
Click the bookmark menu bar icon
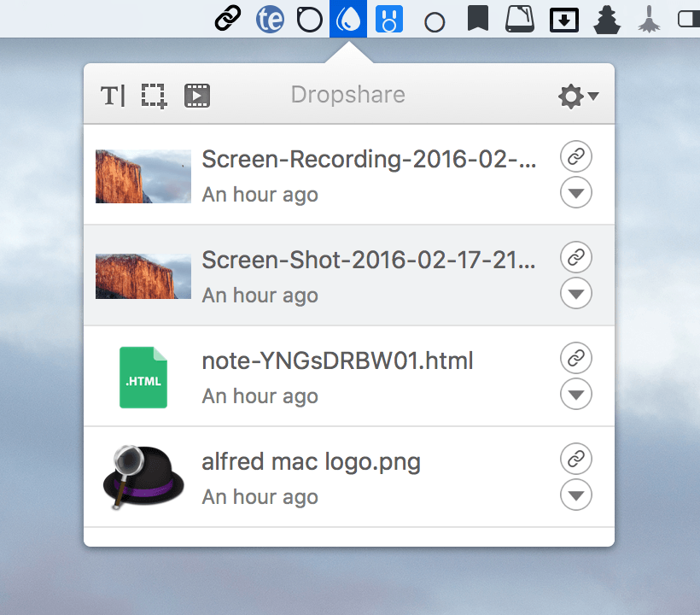point(478,18)
